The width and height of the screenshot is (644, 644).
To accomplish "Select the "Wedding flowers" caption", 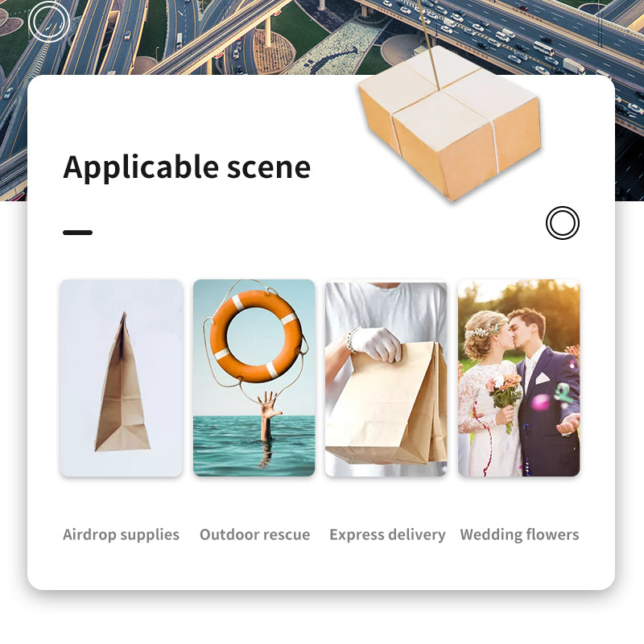I will 519,535.
